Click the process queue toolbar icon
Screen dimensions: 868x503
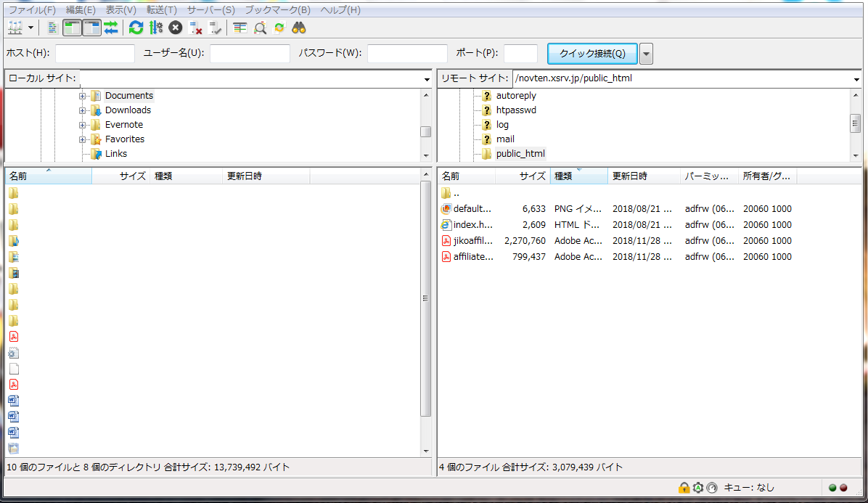tap(155, 28)
